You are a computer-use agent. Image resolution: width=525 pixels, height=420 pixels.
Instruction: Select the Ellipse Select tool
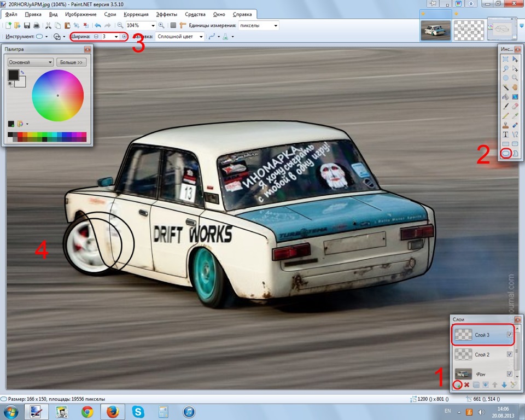pyautogui.click(x=505, y=78)
